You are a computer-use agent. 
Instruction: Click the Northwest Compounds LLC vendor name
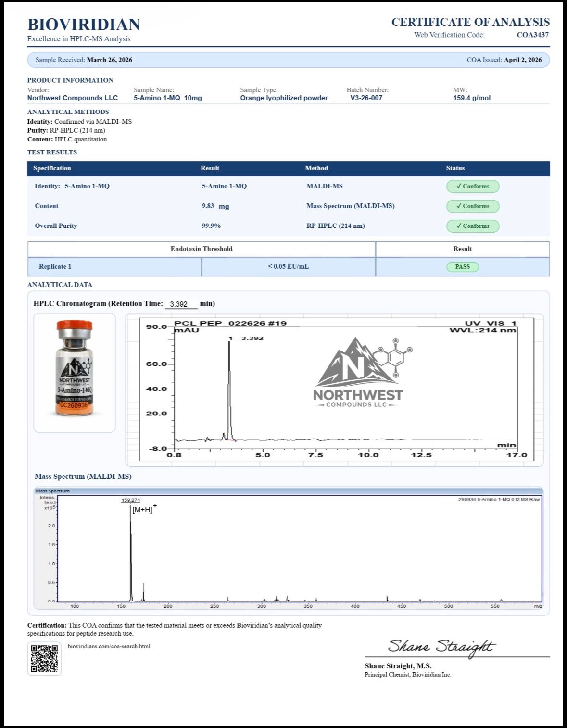(73, 98)
